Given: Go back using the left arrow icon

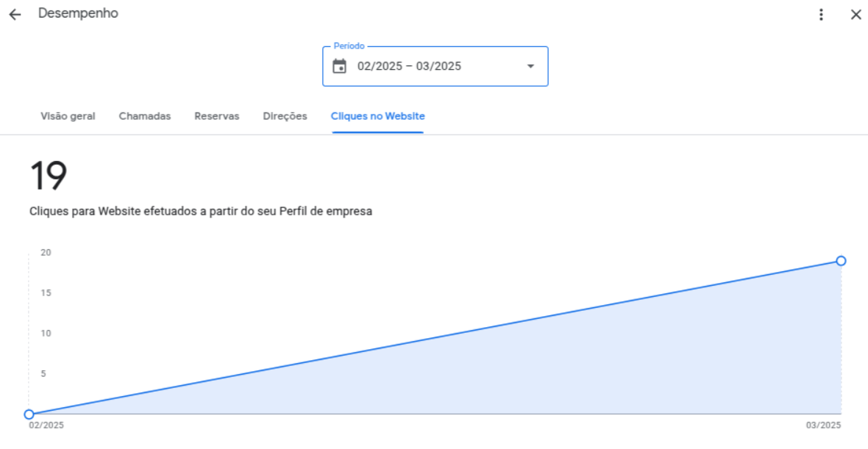Looking at the screenshot, I should (x=15, y=15).
